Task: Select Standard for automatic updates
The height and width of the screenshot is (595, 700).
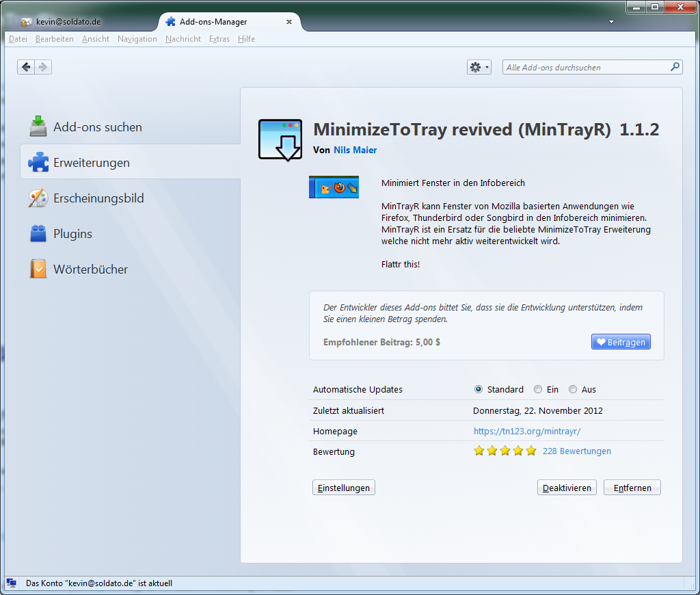Action: 498,390
